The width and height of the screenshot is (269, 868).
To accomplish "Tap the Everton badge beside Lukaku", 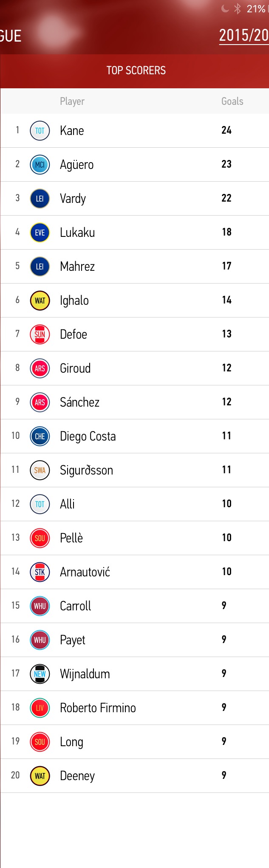I will tap(40, 233).
